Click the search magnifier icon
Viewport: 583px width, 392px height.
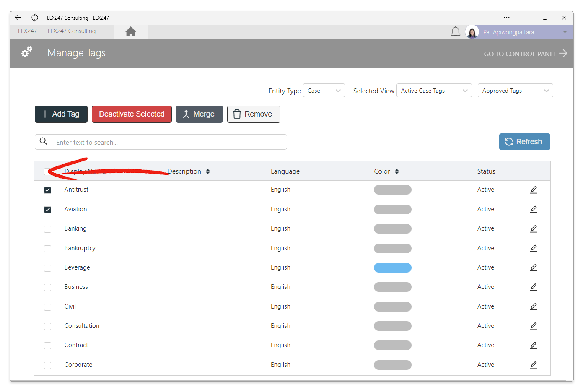44,142
